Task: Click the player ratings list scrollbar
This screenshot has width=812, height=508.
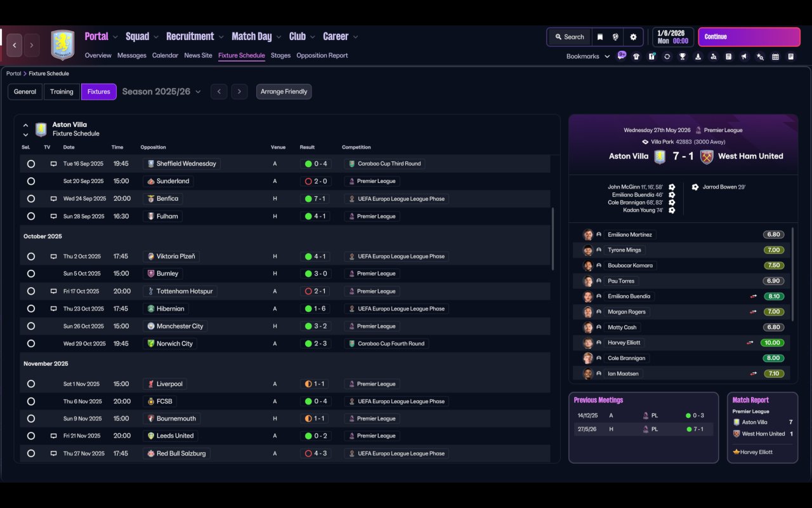Action: pyautogui.click(x=793, y=273)
